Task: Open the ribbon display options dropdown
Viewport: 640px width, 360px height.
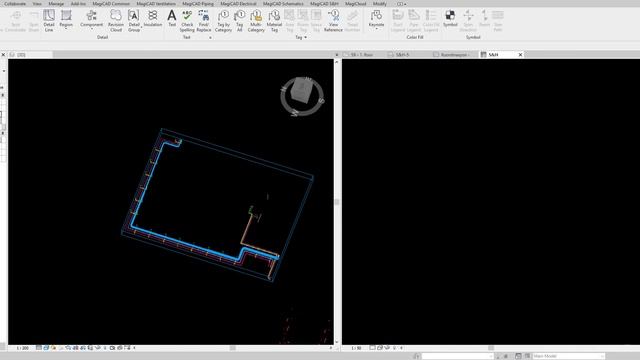Action: pos(402,4)
